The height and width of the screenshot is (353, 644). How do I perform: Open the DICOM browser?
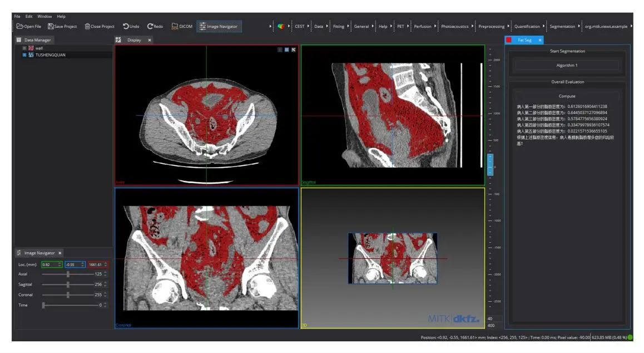175,26
